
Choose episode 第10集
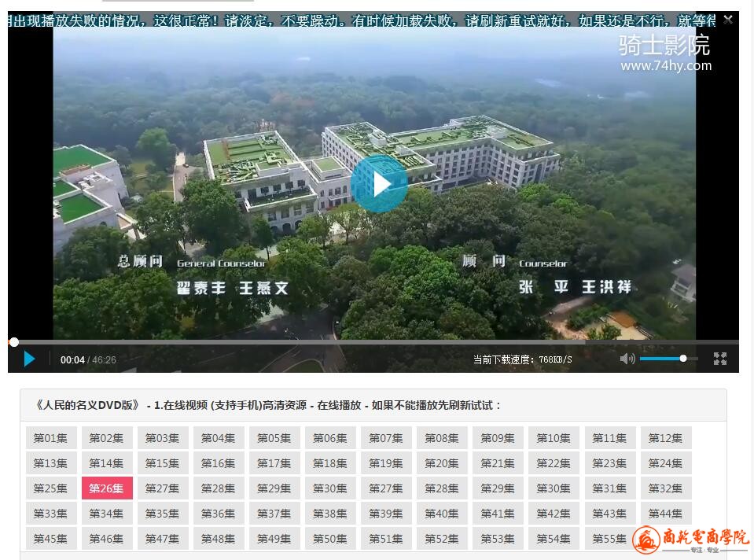click(554, 438)
